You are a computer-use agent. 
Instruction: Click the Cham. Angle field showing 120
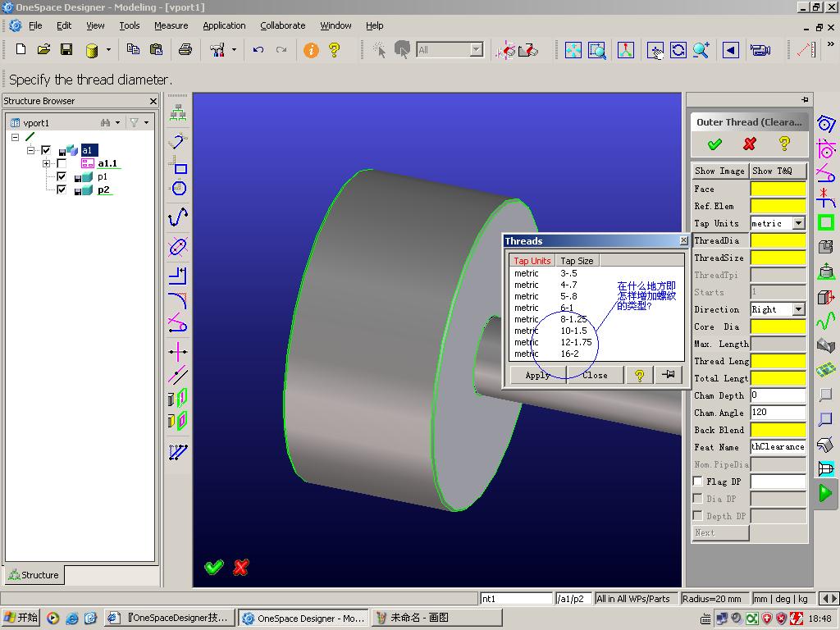(778, 413)
